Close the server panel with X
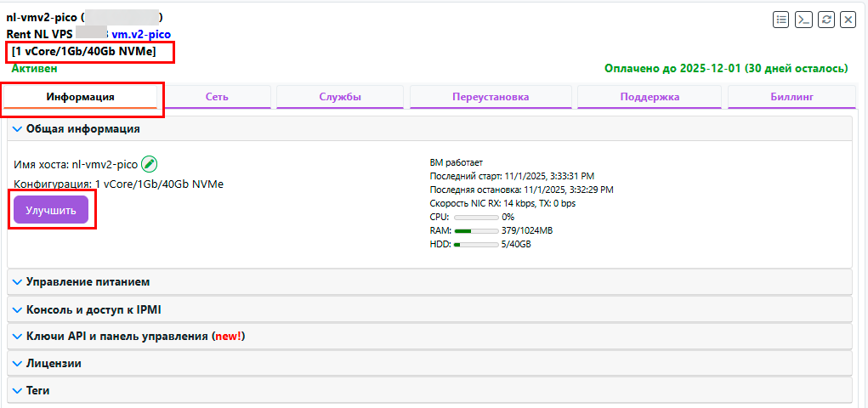This screenshot has height=408, width=868. (848, 20)
